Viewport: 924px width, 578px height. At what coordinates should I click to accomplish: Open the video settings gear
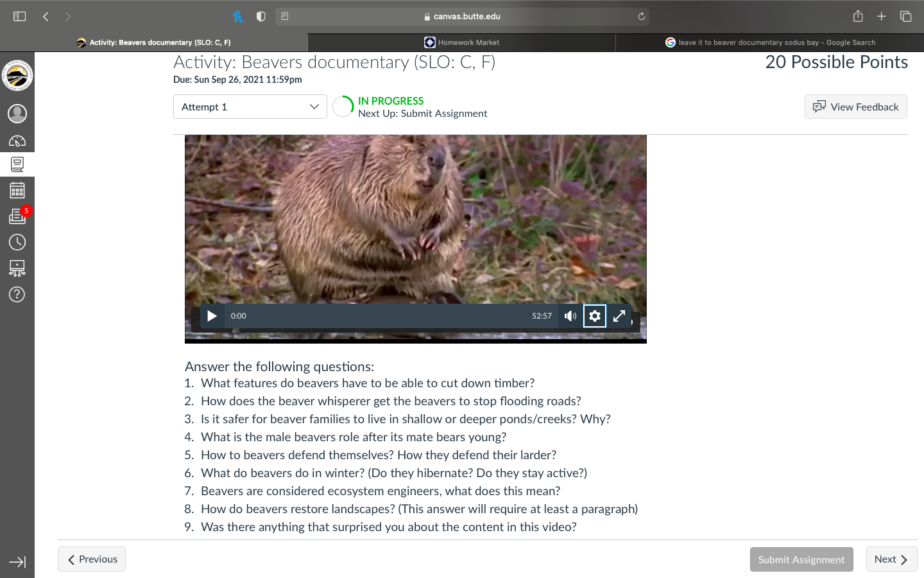click(595, 316)
